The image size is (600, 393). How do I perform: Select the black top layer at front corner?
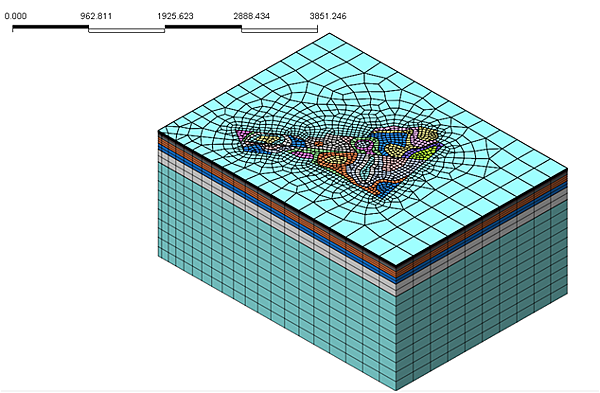(x=396, y=267)
